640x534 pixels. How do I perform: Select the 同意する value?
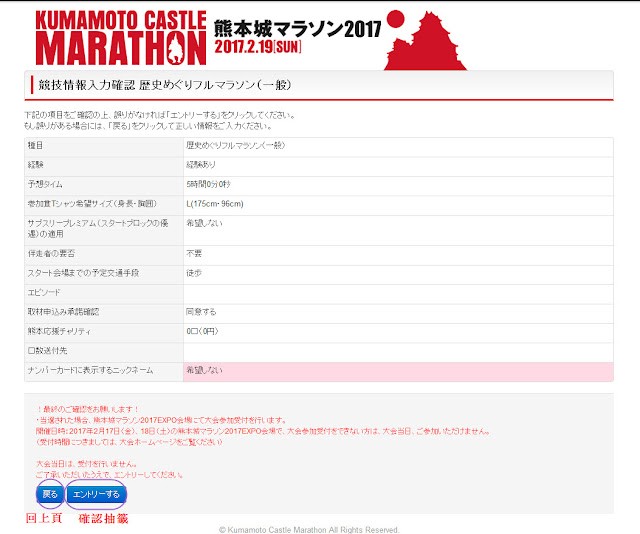[x=201, y=312]
